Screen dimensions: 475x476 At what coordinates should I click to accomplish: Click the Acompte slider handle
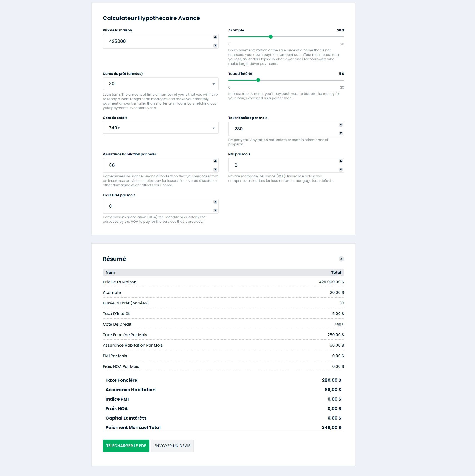[x=270, y=37]
